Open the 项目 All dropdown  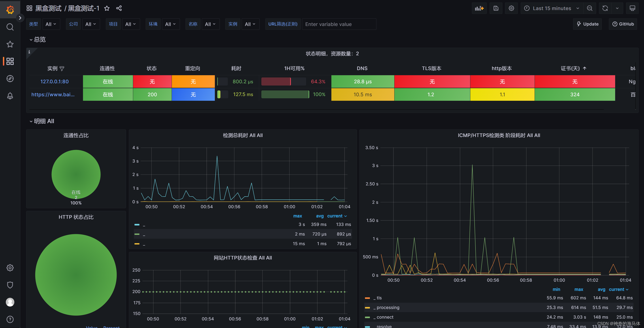pos(131,24)
